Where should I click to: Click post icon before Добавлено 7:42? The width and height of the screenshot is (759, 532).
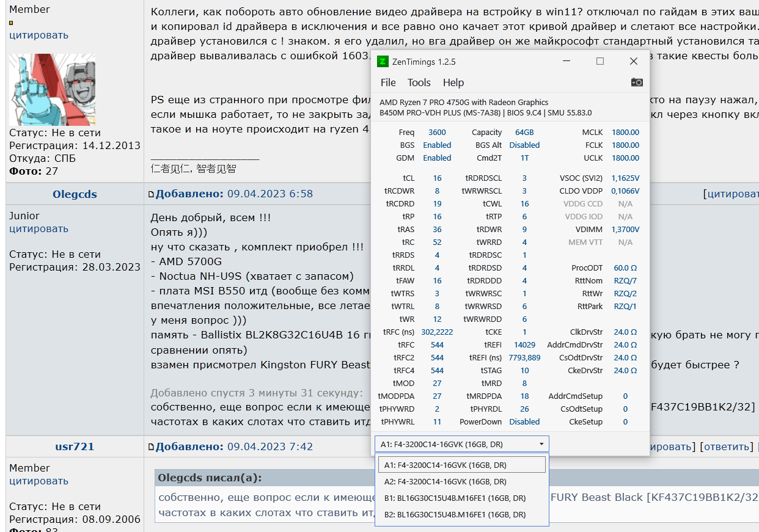152,447
